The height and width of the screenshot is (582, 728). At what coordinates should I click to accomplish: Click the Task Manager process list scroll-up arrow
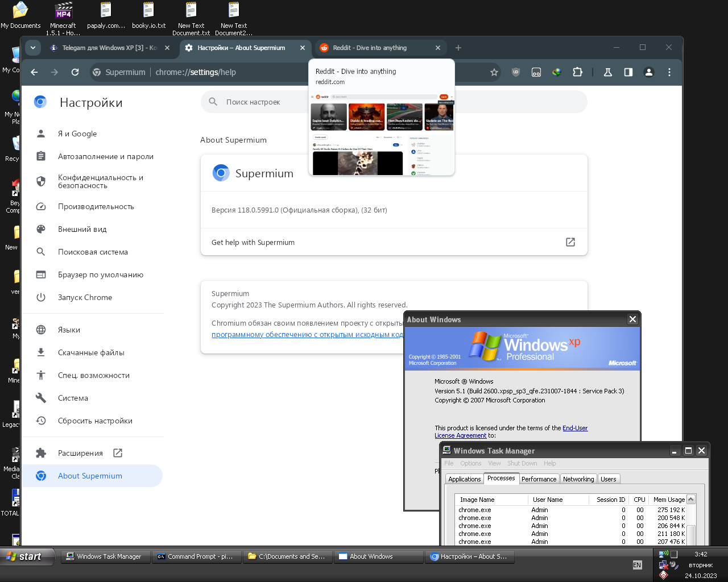(x=691, y=500)
